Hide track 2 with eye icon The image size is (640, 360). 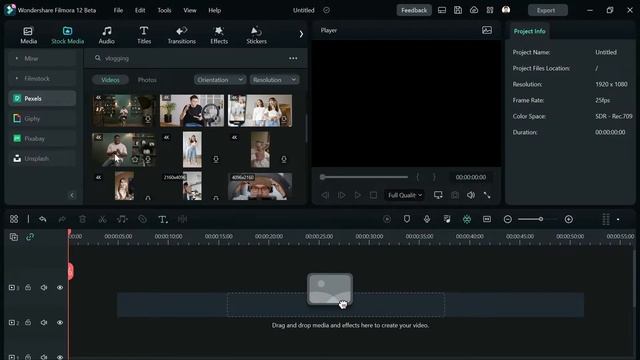click(x=60, y=322)
